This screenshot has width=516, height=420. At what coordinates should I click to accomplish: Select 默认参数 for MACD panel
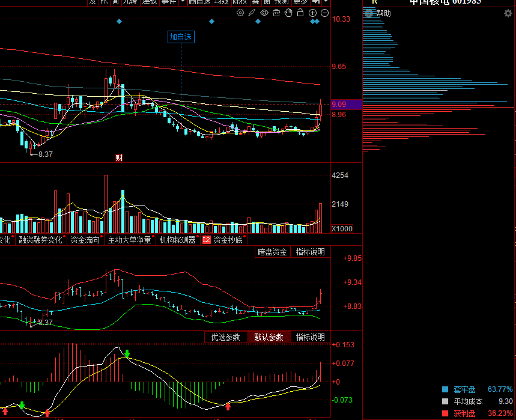(269, 337)
